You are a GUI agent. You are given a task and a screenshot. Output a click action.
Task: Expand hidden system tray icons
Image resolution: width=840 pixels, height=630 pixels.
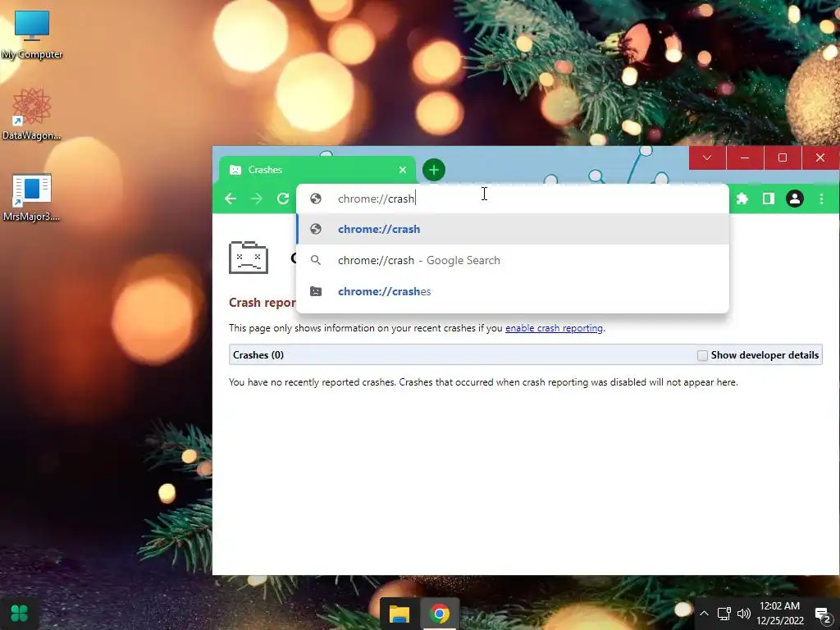point(704,614)
